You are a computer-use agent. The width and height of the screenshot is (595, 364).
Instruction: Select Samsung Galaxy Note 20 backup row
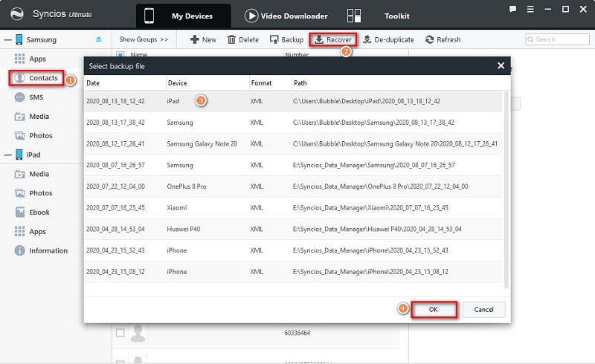(x=293, y=143)
